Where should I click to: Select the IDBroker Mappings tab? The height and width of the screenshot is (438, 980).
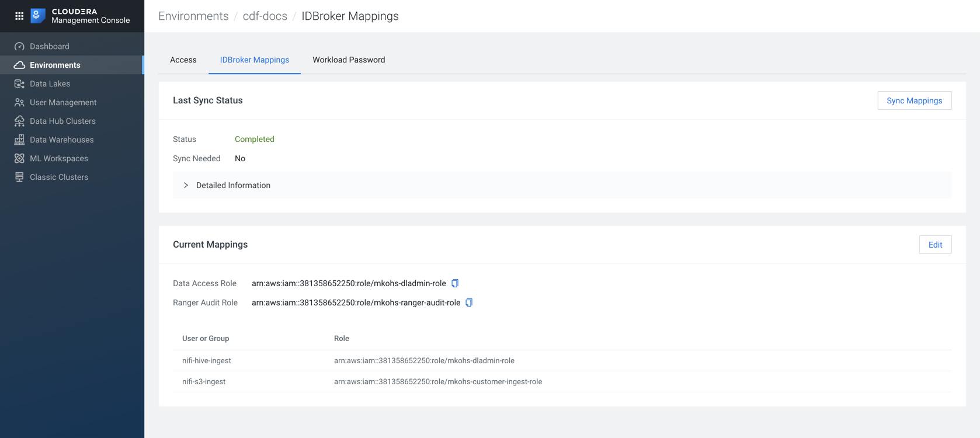(254, 60)
